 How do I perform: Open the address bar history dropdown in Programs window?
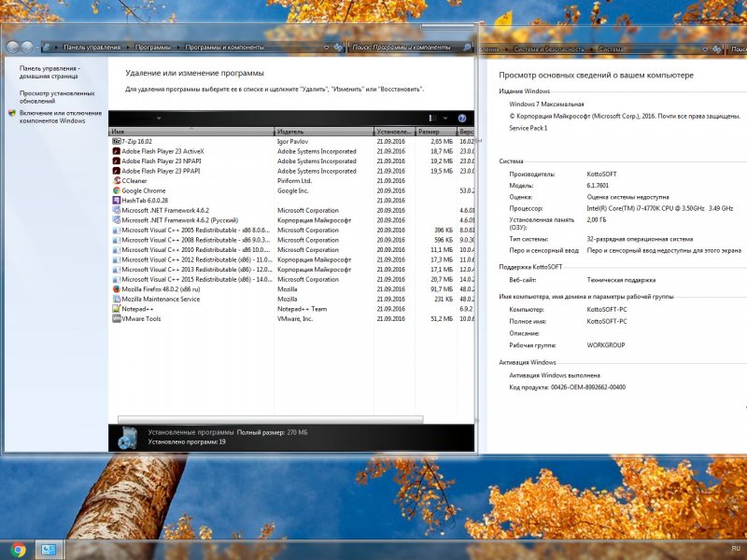[326, 48]
